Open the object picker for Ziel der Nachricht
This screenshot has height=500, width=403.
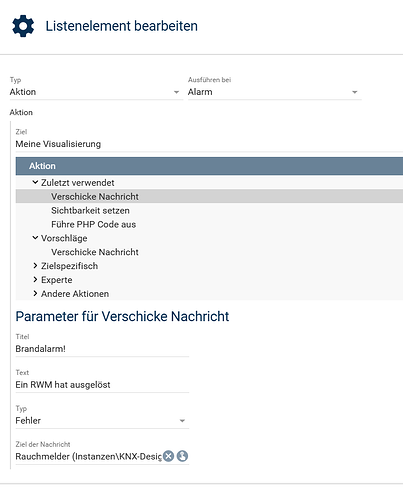(182, 456)
